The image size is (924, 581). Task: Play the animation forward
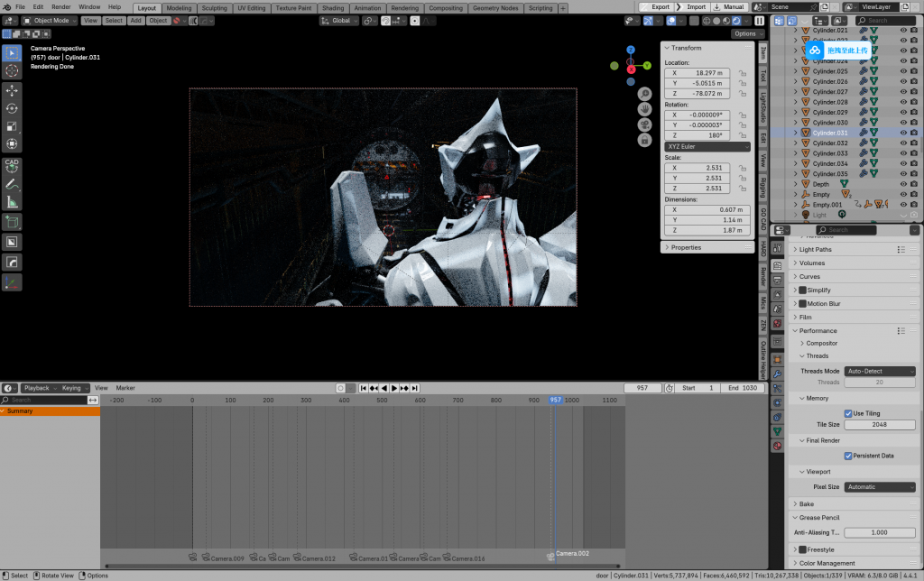tap(394, 388)
